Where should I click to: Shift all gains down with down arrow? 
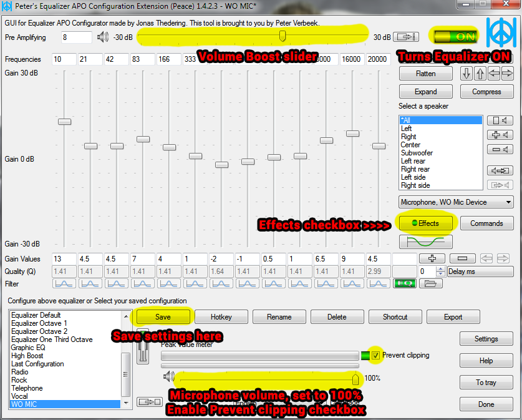466,73
